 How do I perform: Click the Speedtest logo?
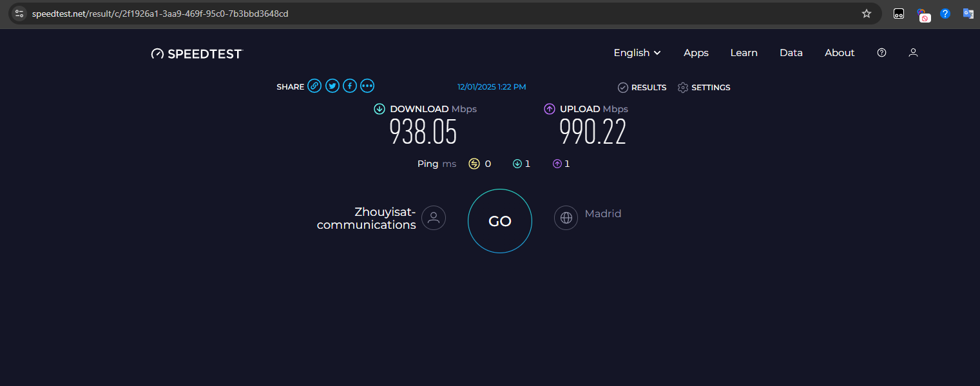click(197, 53)
